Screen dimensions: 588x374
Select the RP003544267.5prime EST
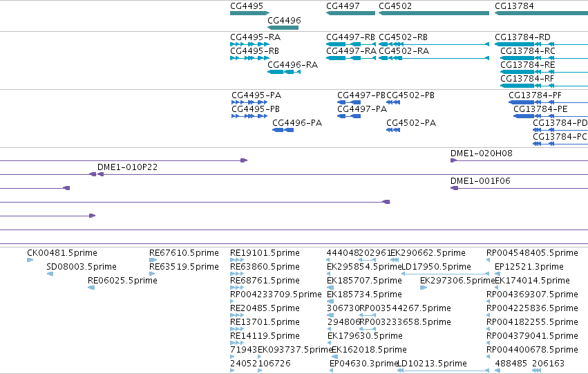(x=368, y=315)
